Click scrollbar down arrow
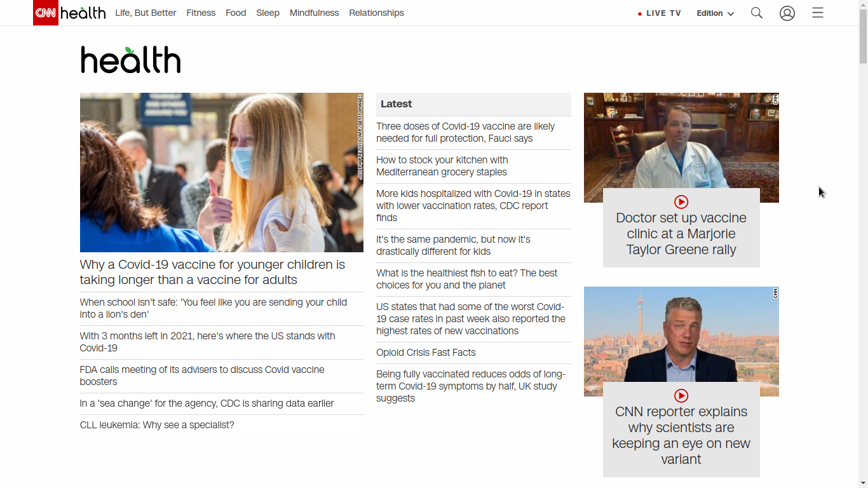 863,484
